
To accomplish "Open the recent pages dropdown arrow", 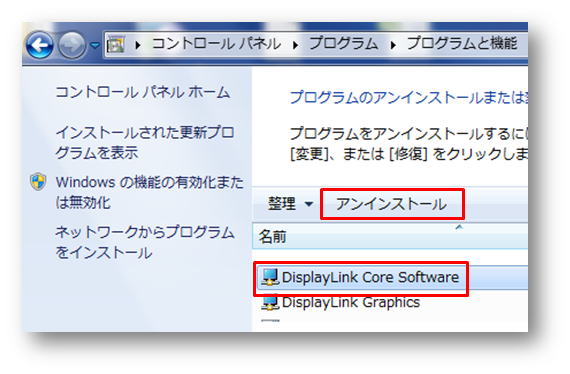I will coord(95,45).
